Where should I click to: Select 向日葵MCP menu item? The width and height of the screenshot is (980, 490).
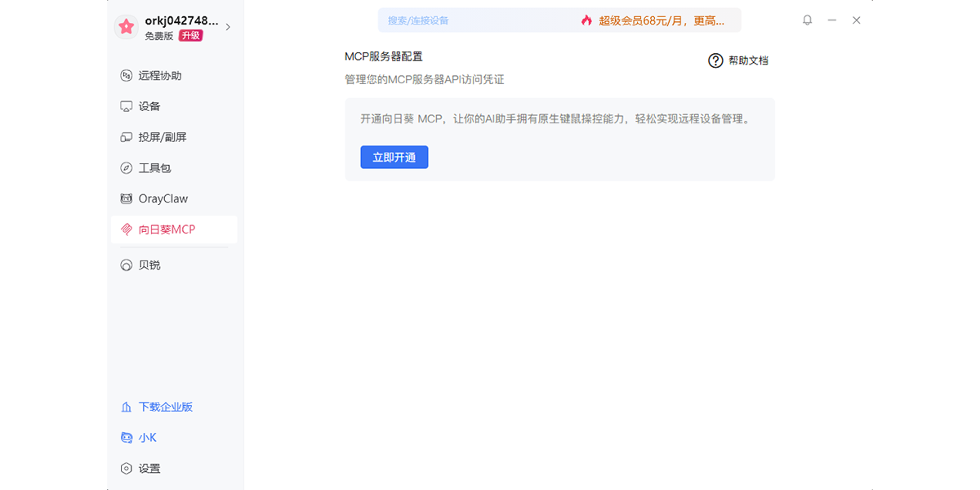pos(174,229)
